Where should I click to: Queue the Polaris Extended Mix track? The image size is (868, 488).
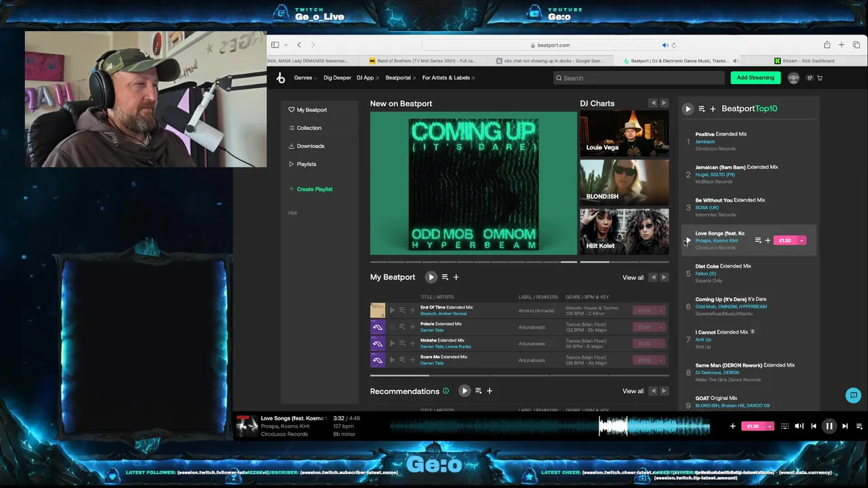[402, 327]
